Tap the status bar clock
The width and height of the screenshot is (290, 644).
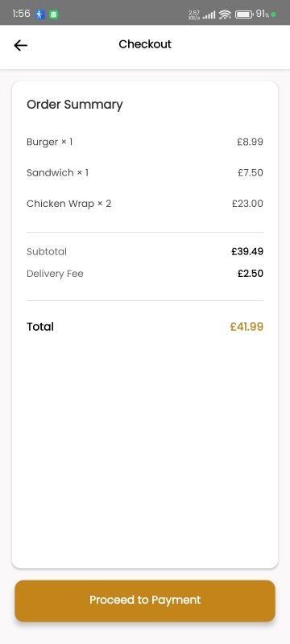click(22, 14)
